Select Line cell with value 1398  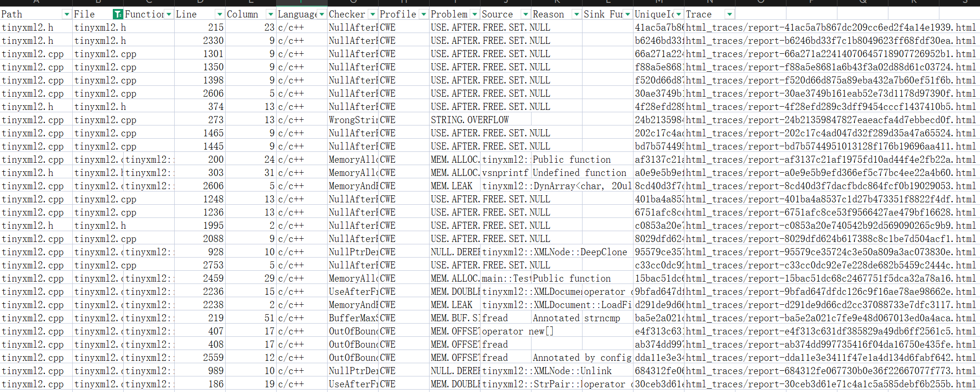200,81
